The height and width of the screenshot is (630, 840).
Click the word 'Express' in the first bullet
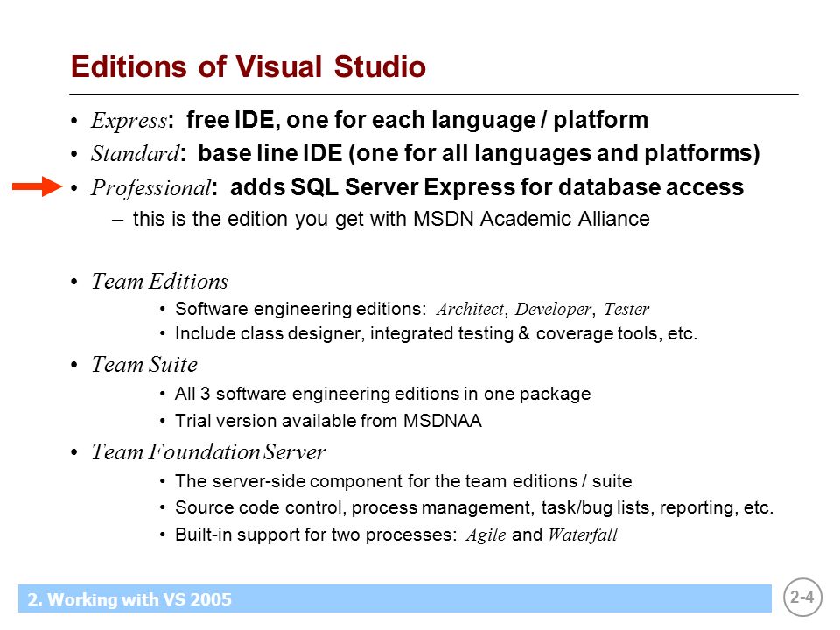129,120
